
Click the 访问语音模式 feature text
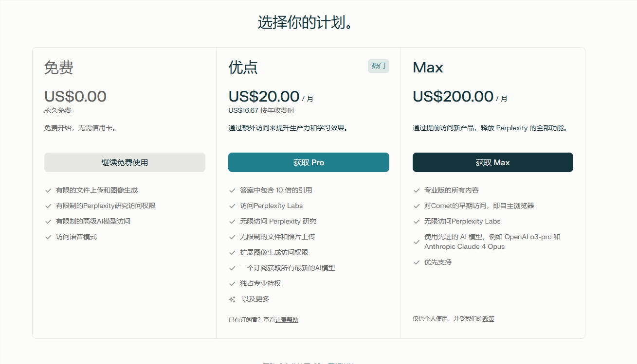coord(76,237)
